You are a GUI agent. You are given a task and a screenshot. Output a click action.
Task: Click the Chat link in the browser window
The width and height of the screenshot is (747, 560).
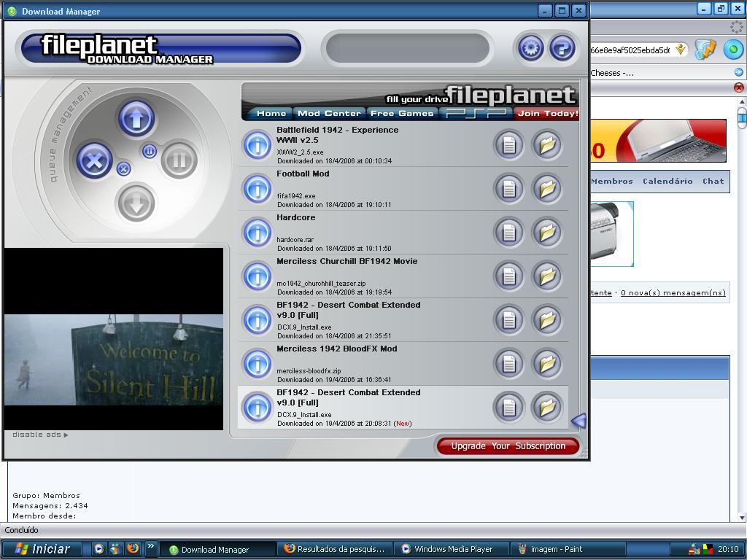tap(713, 181)
